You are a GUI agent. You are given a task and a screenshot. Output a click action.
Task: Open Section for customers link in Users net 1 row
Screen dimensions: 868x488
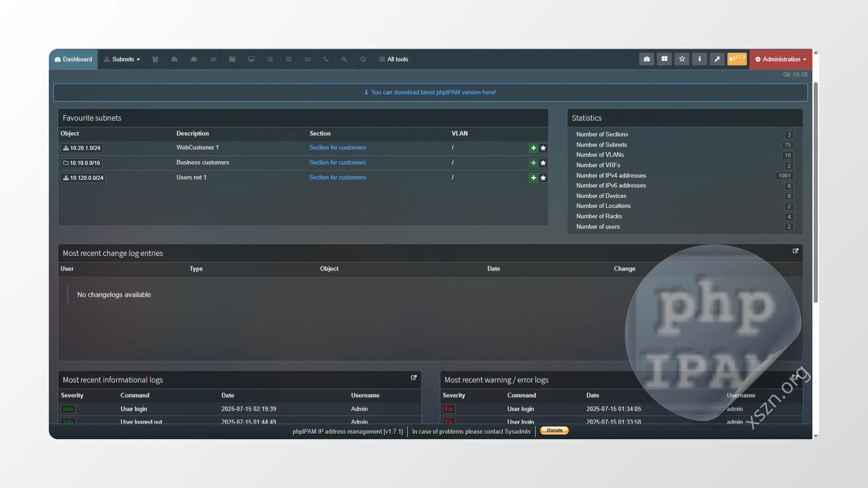[x=338, y=177]
